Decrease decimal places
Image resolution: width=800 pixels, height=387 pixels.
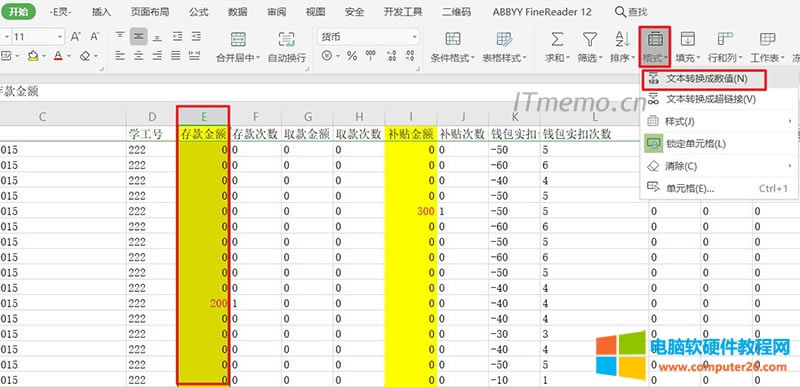(x=409, y=56)
